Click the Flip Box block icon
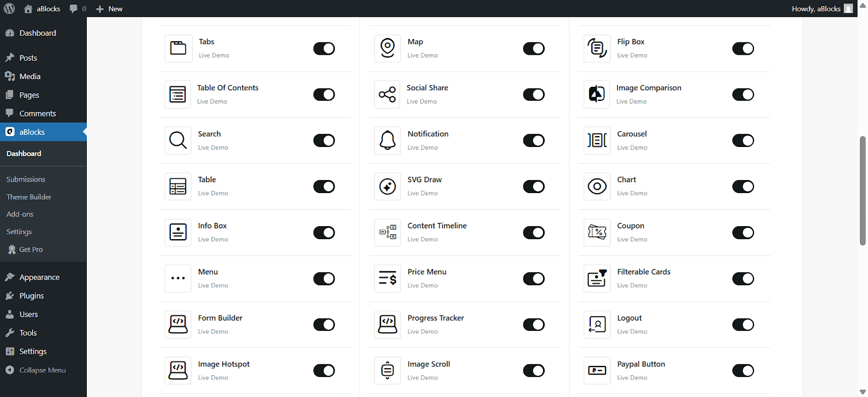 click(x=597, y=48)
